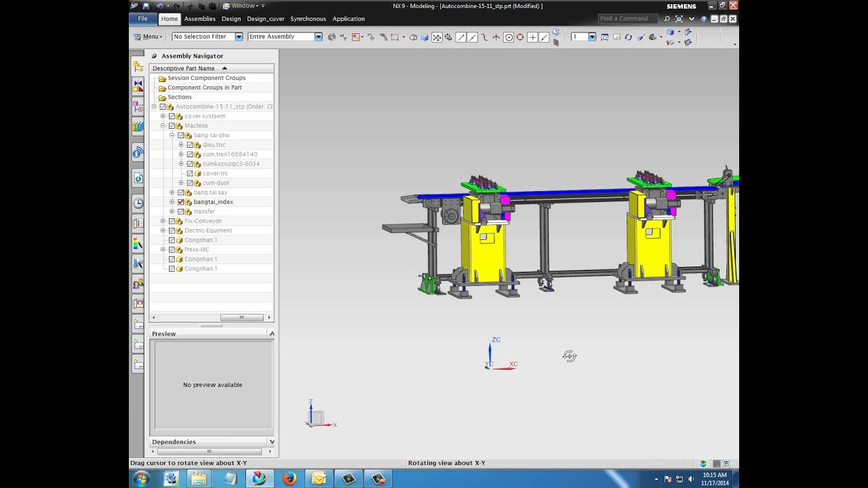Select the transfer component row
The width and height of the screenshot is (868, 488).
click(x=204, y=211)
